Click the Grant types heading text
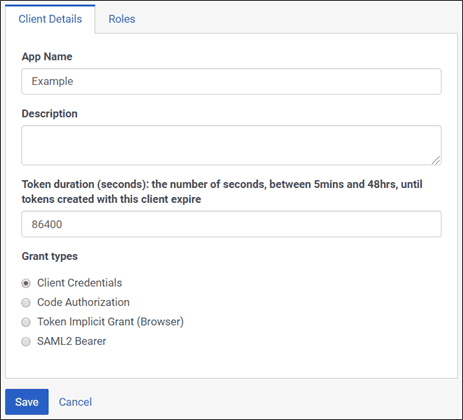463x420 pixels. 50,256
